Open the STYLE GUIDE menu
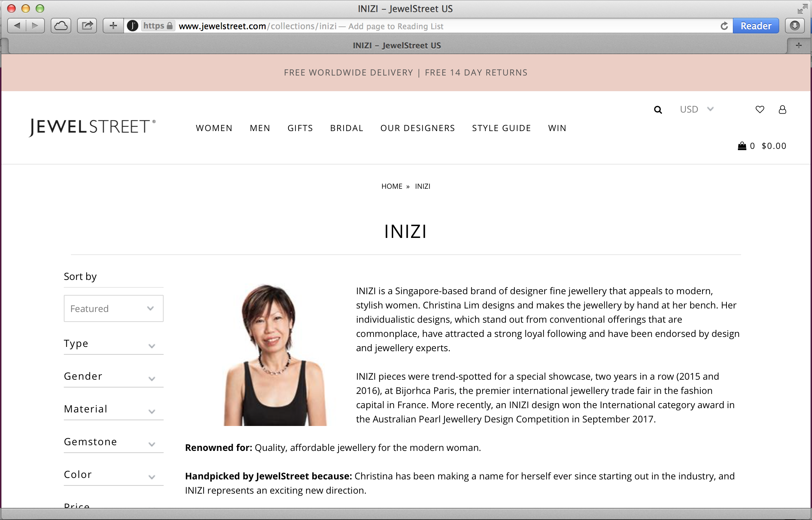Viewport: 812px width, 520px height. click(501, 128)
